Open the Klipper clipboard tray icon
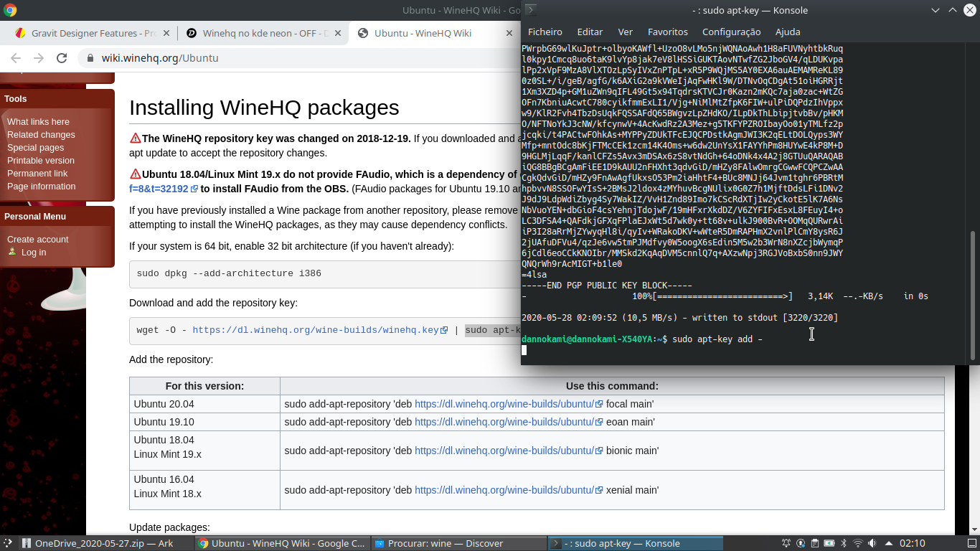This screenshot has width=980, height=551. point(815,543)
